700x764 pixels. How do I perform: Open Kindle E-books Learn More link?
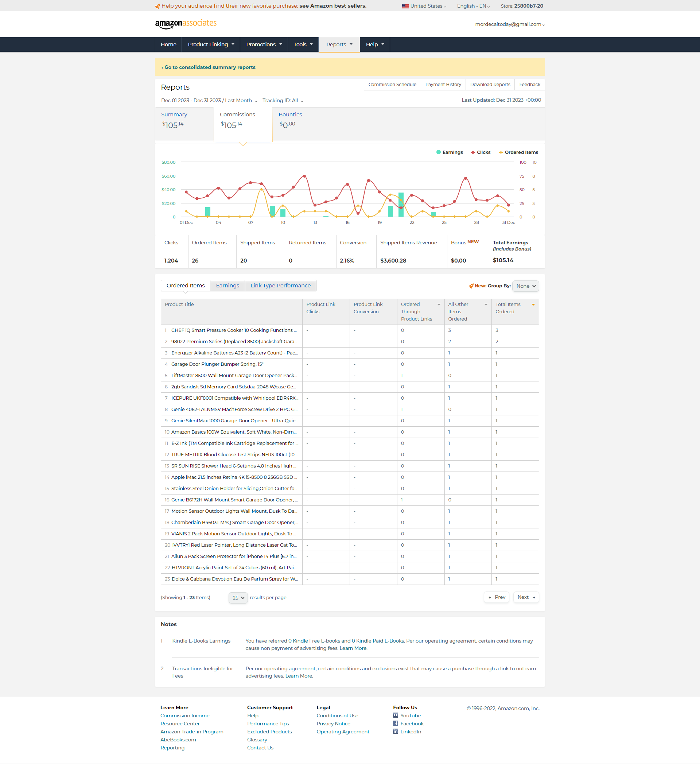353,648
